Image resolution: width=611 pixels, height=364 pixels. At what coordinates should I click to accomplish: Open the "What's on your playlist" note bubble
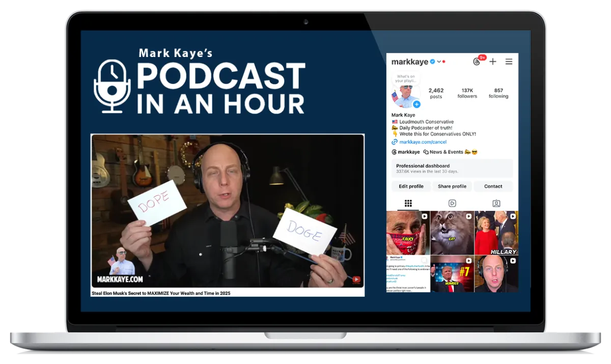(x=406, y=78)
